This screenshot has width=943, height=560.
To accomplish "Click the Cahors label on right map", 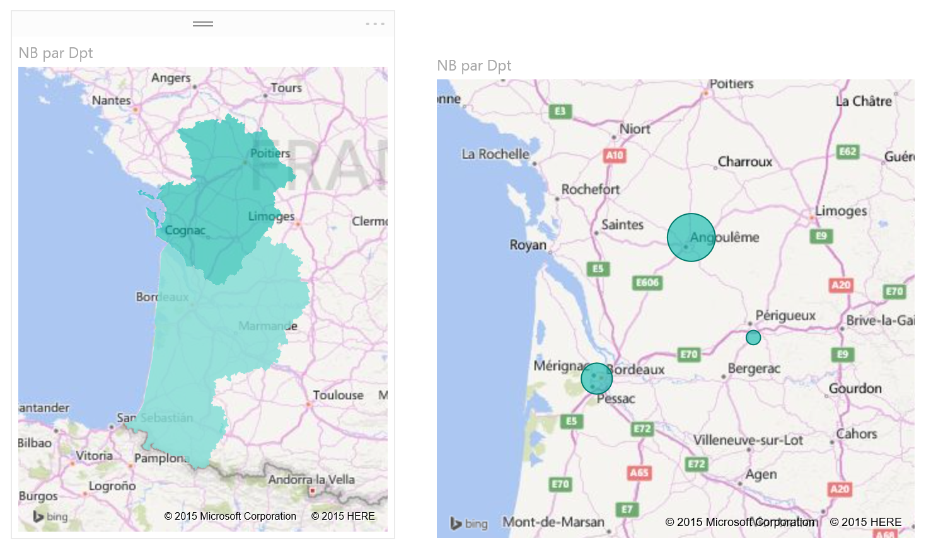I will pyautogui.click(x=857, y=433).
